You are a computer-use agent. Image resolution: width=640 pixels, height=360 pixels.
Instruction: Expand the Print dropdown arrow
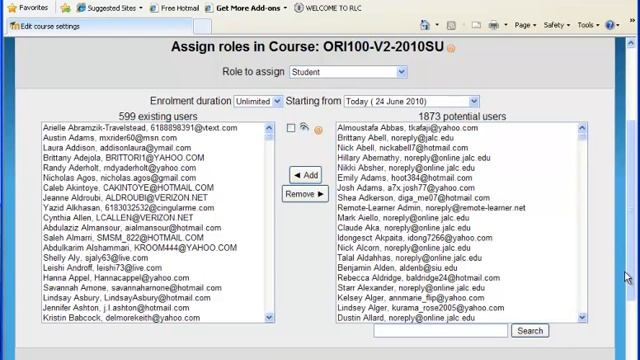(506, 25)
